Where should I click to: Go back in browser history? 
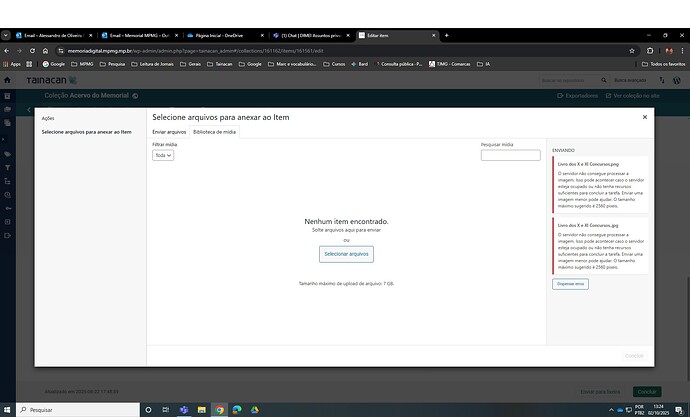pyautogui.click(x=6, y=51)
